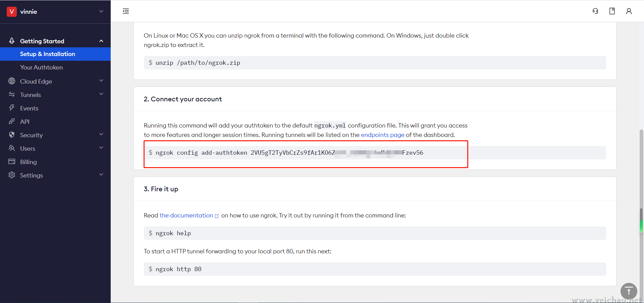644x303 pixels.
Task: Click the external-link icon after documentation
Action: pos(217,216)
